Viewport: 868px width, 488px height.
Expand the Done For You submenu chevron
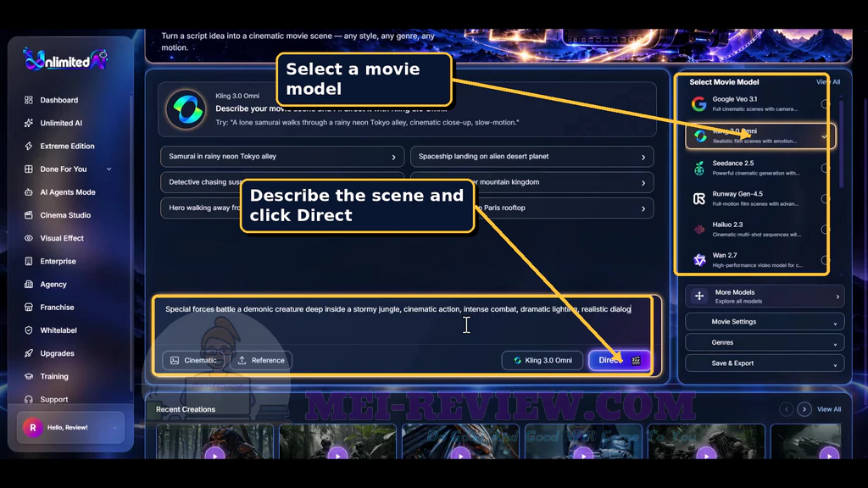(x=109, y=169)
